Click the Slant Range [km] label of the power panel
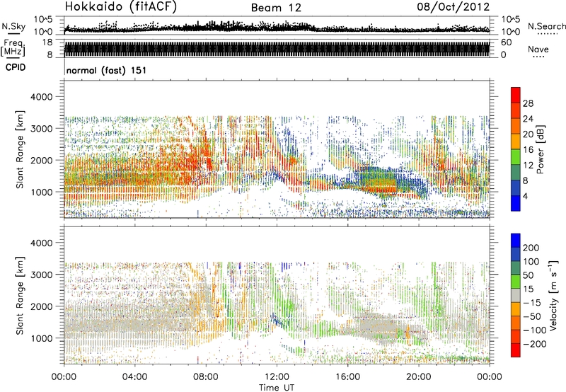The image size is (566, 392). [x=20, y=149]
